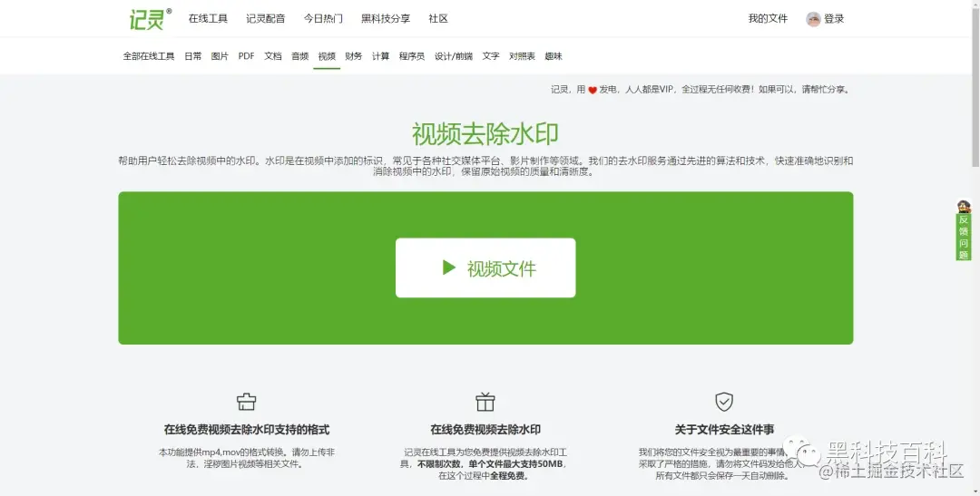Click the 关于文件安全这件事 heading

coord(724,430)
